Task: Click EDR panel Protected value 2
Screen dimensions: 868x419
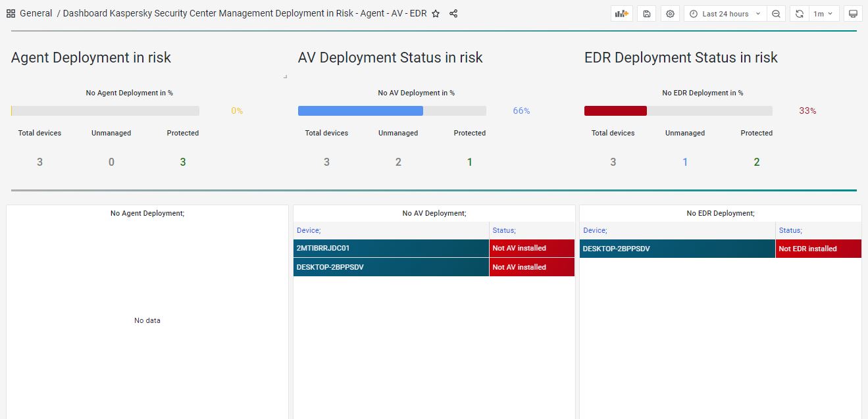Action: coord(757,162)
